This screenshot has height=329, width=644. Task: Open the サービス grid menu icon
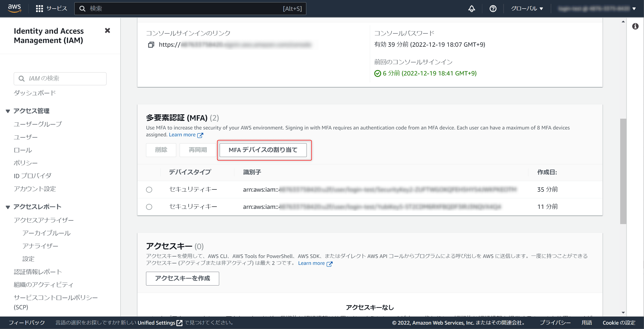pos(39,9)
